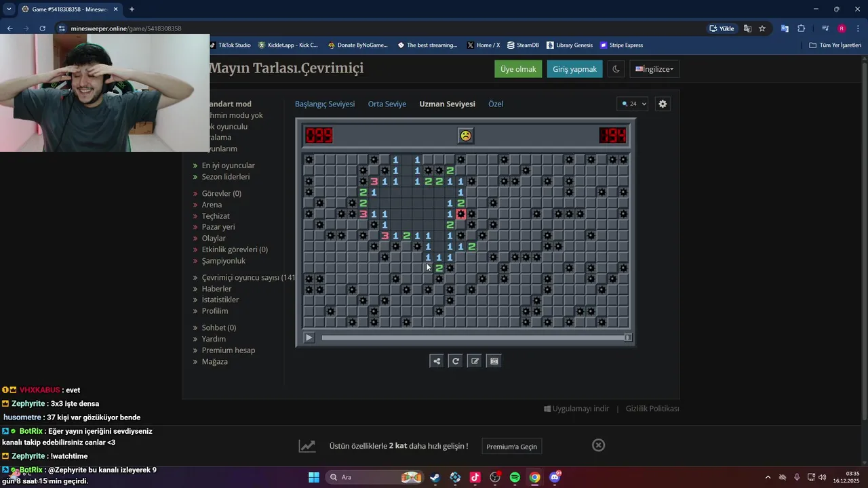Click the Premium'a Geçin button
The height and width of the screenshot is (488, 868).
[x=511, y=447]
